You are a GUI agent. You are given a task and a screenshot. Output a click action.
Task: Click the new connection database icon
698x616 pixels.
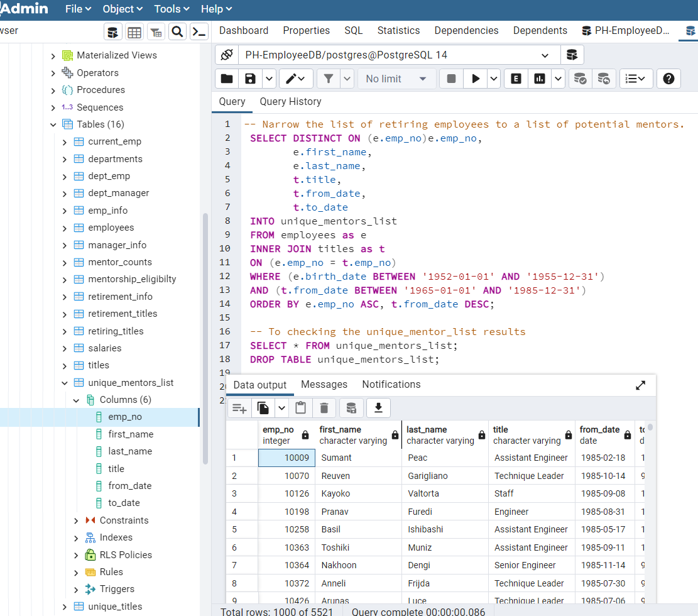[572, 55]
